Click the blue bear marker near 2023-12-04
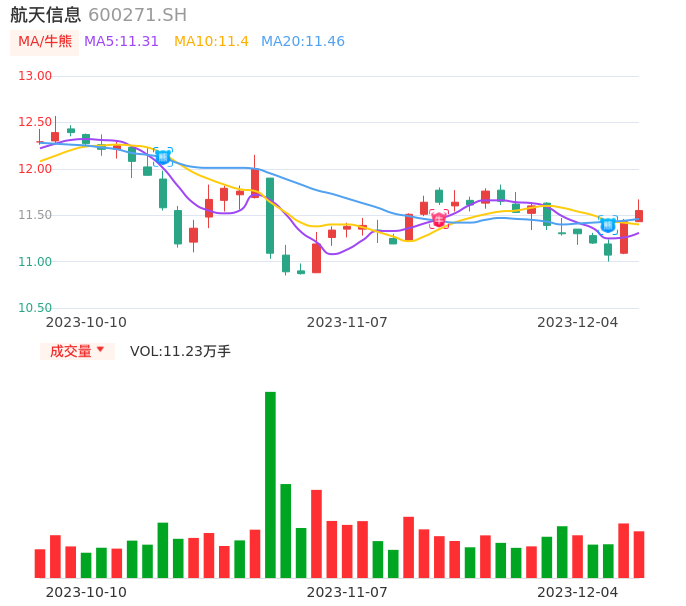 [608, 225]
